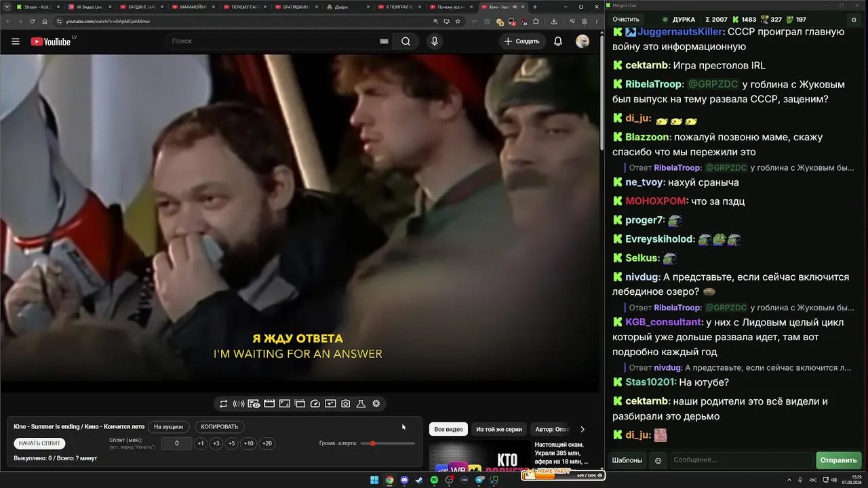Toggle the expand-frame view icon under the video

coord(285,404)
